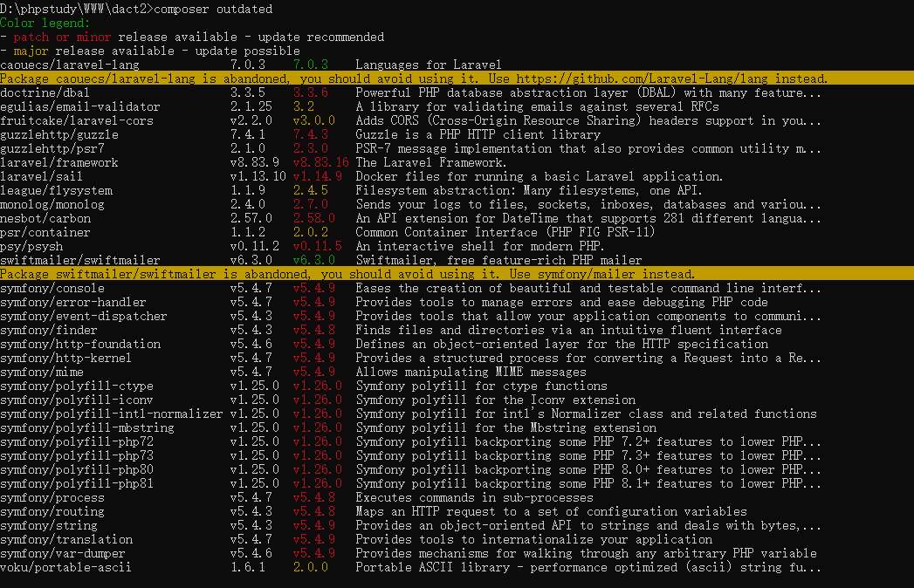The height and width of the screenshot is (588, 914).
Task: Click latest version 3.2 of email-validator
Action: pyautogui.click(x=304, y=106)
